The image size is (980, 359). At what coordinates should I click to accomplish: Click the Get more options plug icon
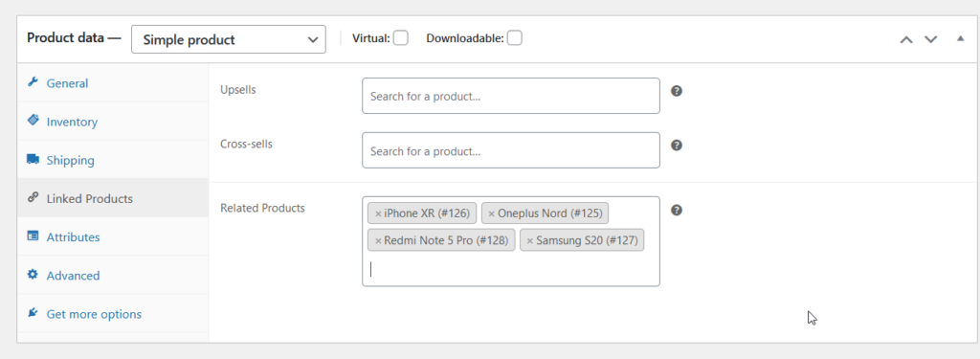click(x=33, y=313)
